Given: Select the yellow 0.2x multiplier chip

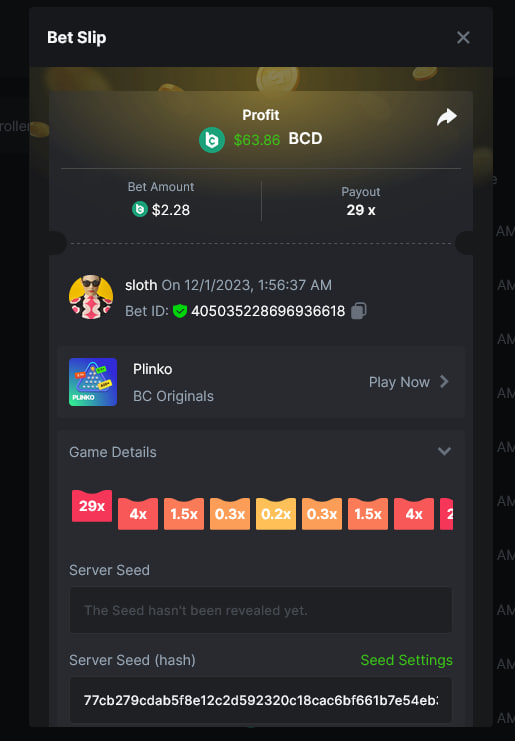Looking at the screenshot, I should 276,514.
